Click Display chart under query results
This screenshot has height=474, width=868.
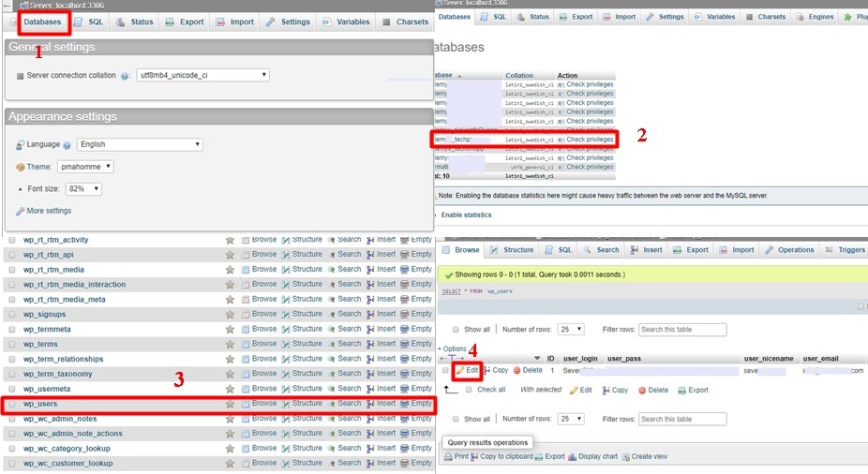pos(592,457)
